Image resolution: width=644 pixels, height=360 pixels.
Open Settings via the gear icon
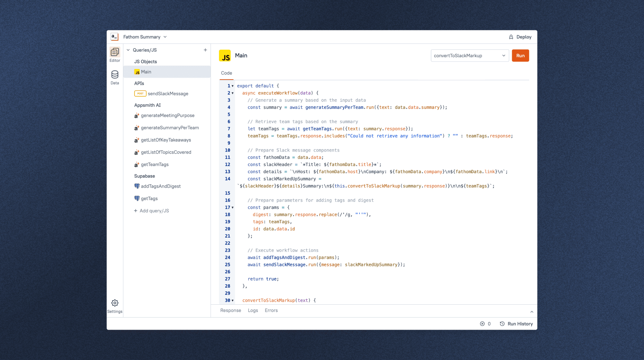pos(115,303)
